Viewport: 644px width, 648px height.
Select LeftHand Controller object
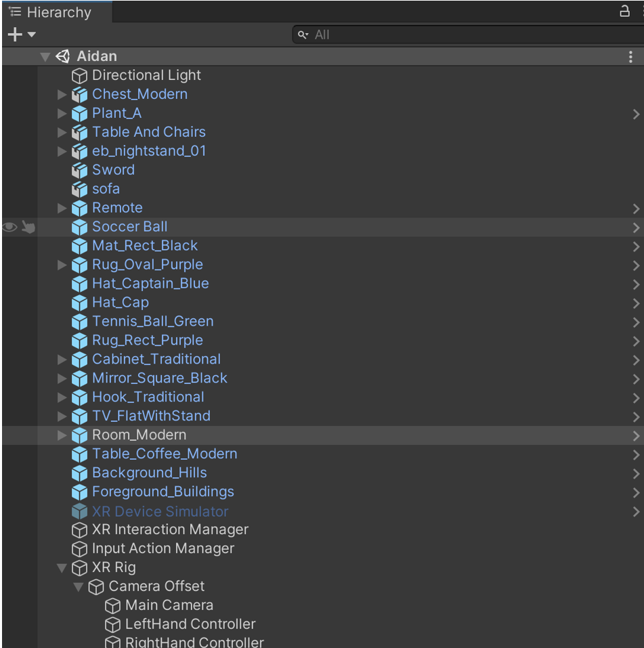click(x=190, y=624)
